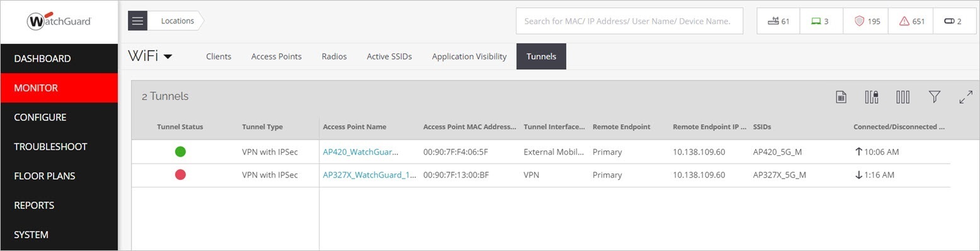Open freeze columns lock icon

point(872,97)
